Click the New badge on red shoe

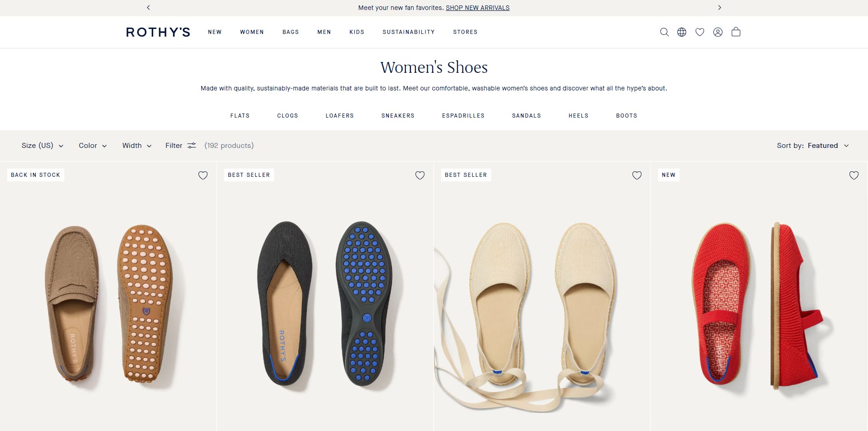pyautogui.click(x=669, y=175)
